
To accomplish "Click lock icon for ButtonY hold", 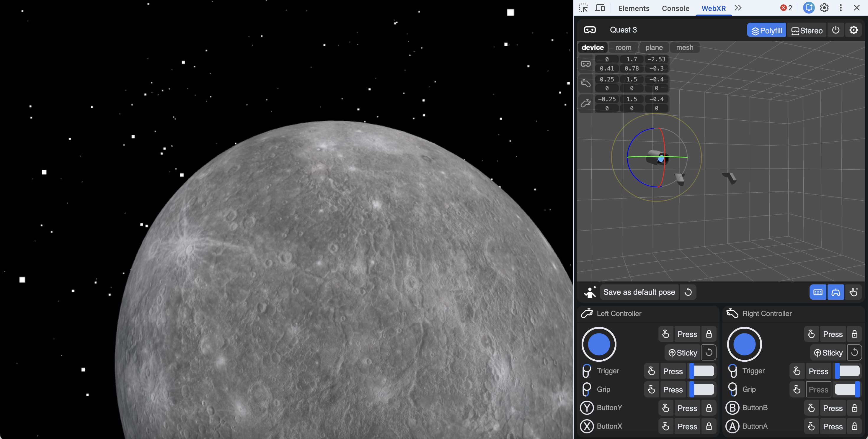I will pyautogui.click(x=709, y=408).
